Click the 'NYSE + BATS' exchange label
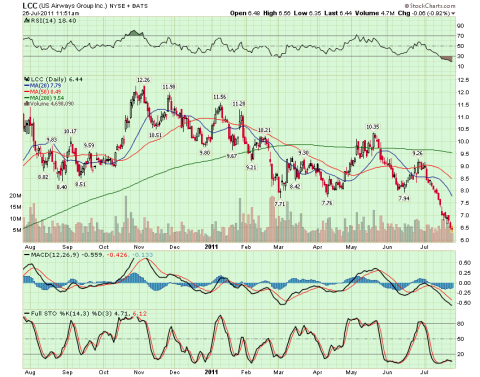This screenshot has width=480, height=377. [128, 6]
